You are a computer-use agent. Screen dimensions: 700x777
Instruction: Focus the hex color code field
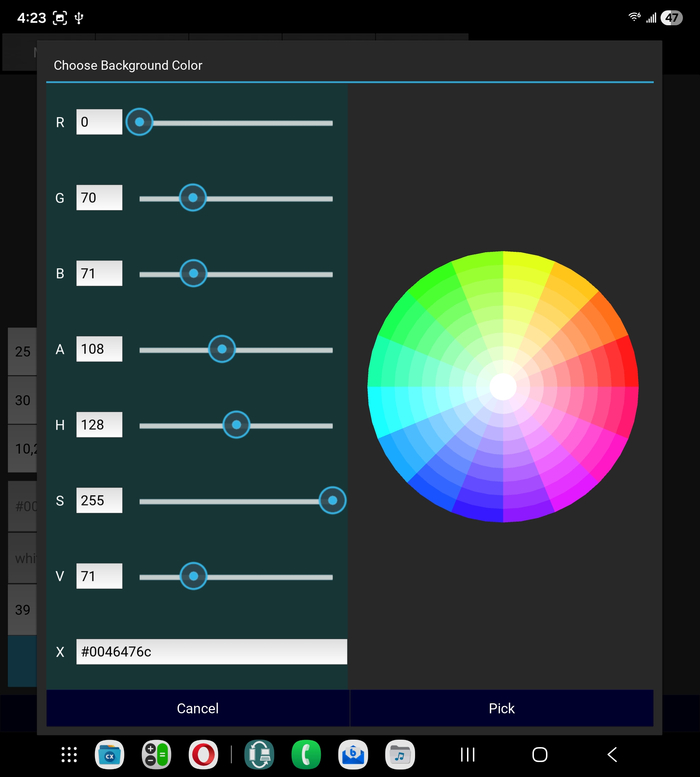212,652
